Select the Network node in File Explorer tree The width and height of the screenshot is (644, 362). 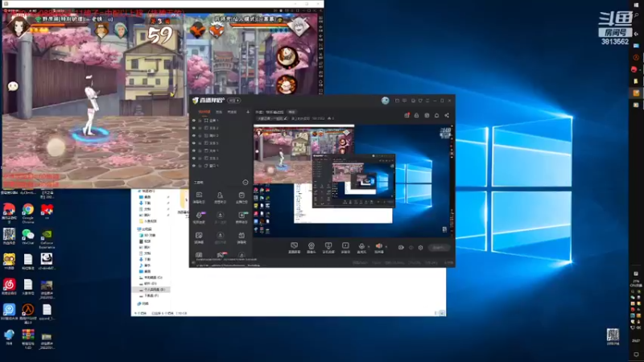click(x=145, y=304)
